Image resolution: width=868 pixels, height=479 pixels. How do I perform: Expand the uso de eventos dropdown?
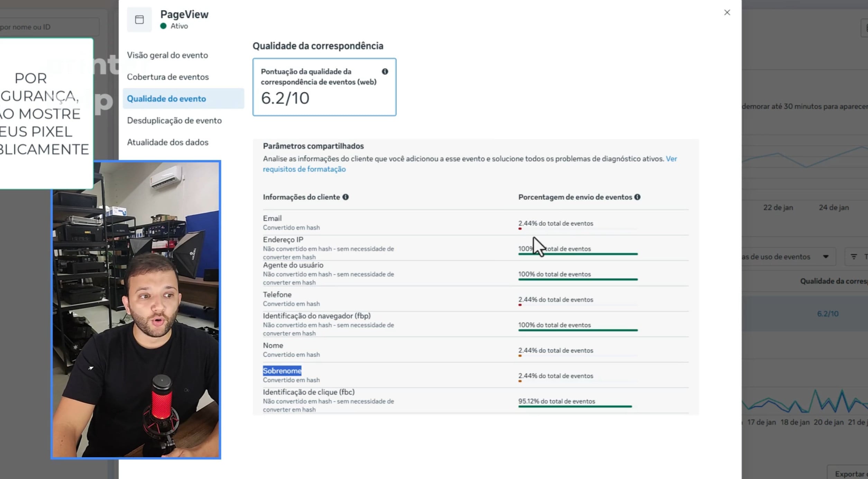tap(825, 256)
